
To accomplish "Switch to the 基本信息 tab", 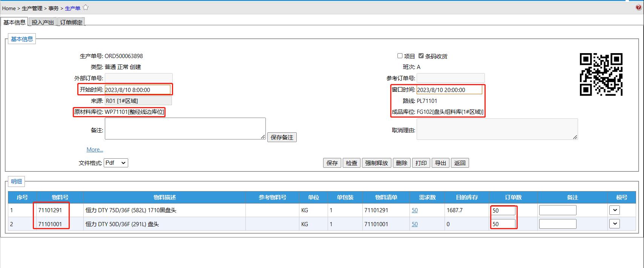I will coord(14,22).
